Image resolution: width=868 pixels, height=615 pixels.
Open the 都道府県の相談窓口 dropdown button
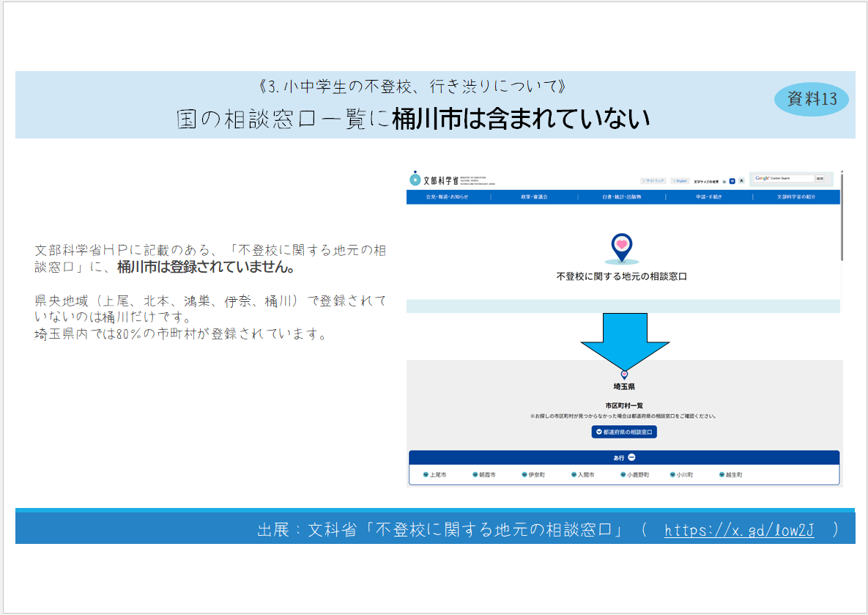click(624, 432)
